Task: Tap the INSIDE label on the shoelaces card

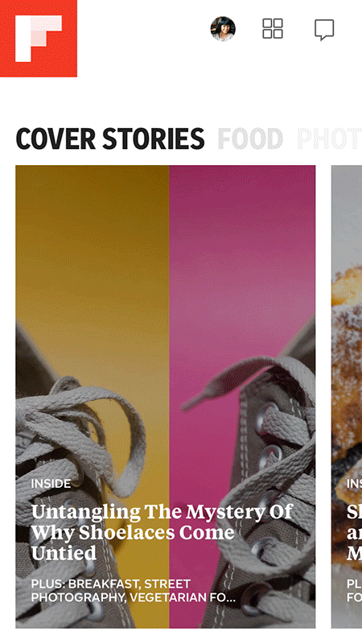Action: point(51,484)
